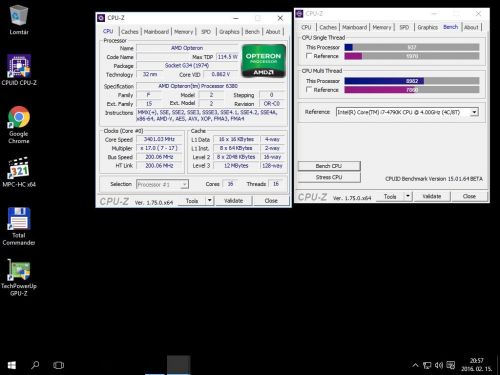Click the Specification Processor 6380 field
The image size is (500, 375).
tap(211, 86)
